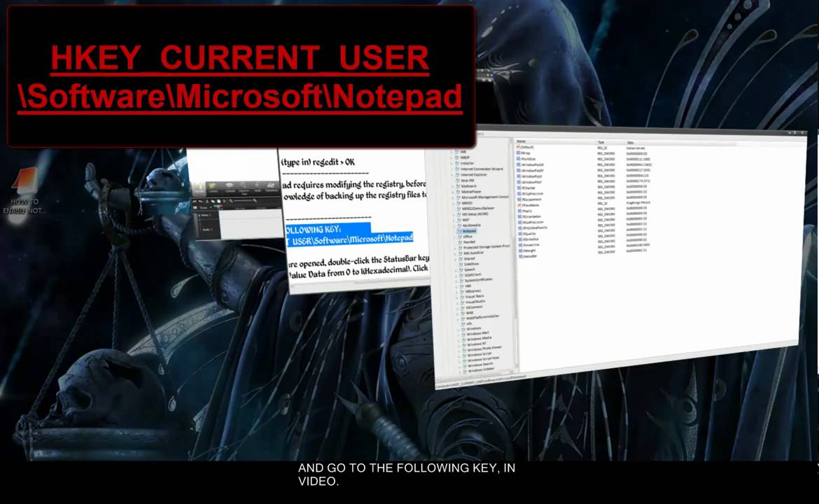819x504 pixels.
Task: Select the Windows Script Host key
Action: (x=484, y=358)
